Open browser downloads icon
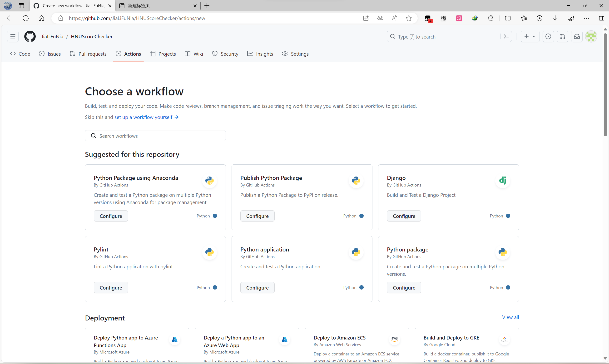Screen dimensions: 609x364 point(555,18)
